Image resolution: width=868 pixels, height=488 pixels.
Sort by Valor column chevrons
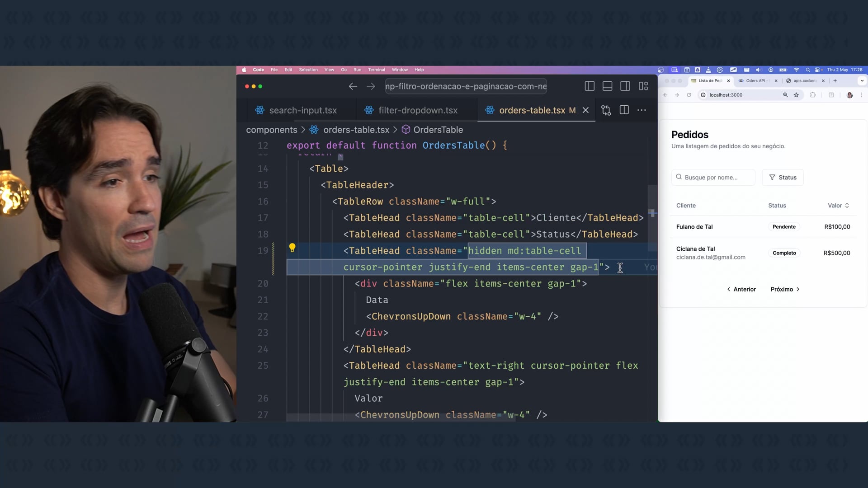point(847,206)
